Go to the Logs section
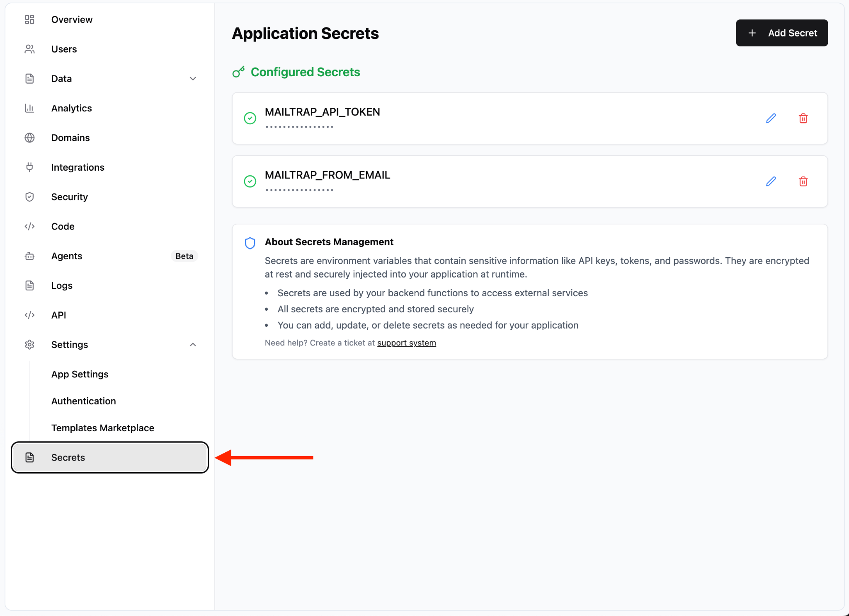The height and width of the screenshot is (616, 849). (x=62, y=285)
